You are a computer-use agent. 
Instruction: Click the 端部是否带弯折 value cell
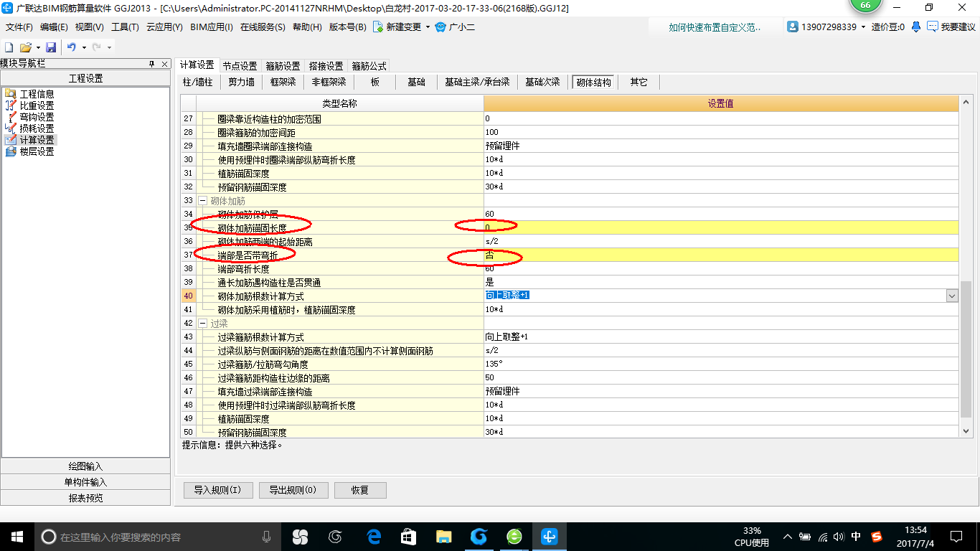click(x=721, y=255)
